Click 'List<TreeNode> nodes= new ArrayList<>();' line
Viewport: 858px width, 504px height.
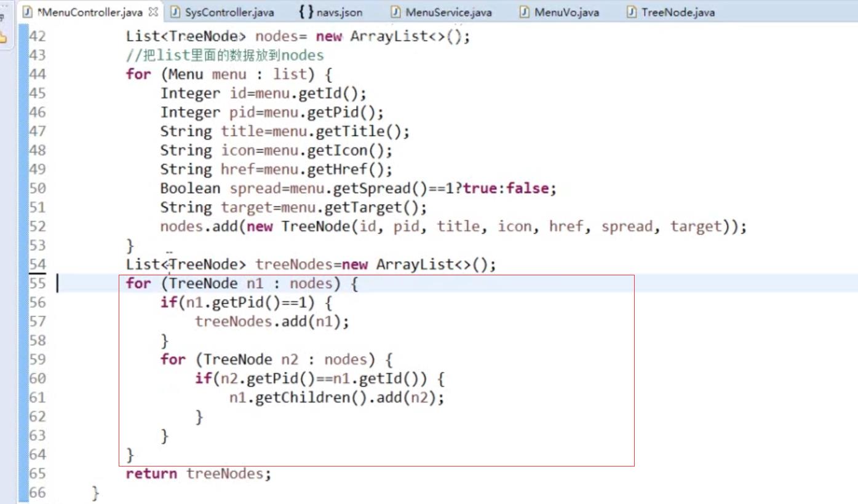(x=298, y=37)
